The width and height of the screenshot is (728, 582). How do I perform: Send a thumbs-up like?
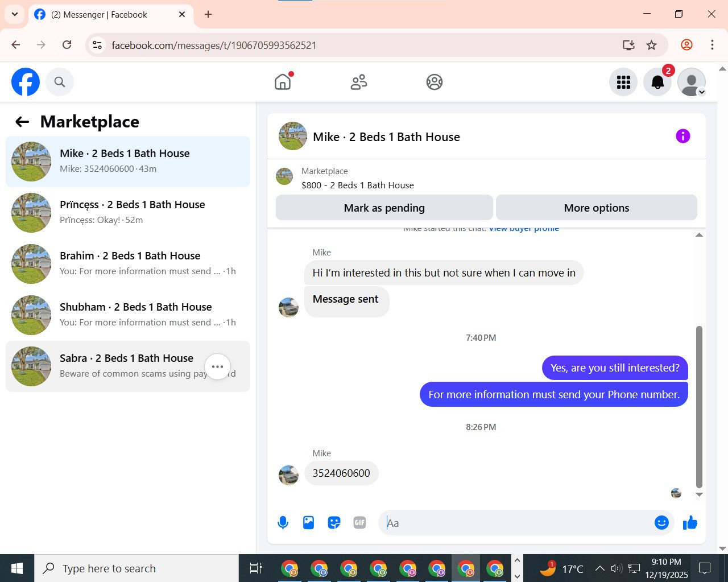tap(690, 522)
